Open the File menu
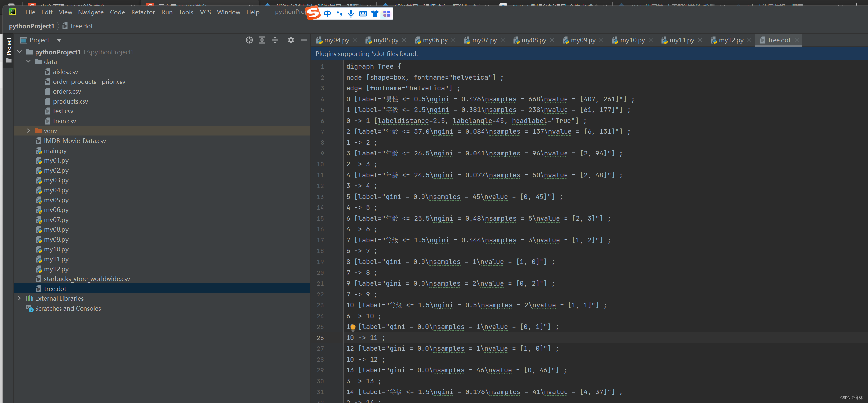 pos(30,12)
